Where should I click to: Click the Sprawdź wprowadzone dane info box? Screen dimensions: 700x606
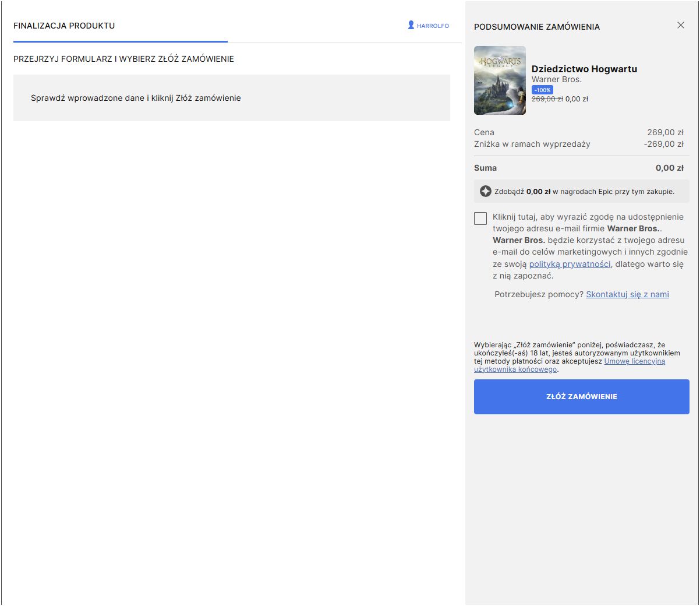(231, 98)
